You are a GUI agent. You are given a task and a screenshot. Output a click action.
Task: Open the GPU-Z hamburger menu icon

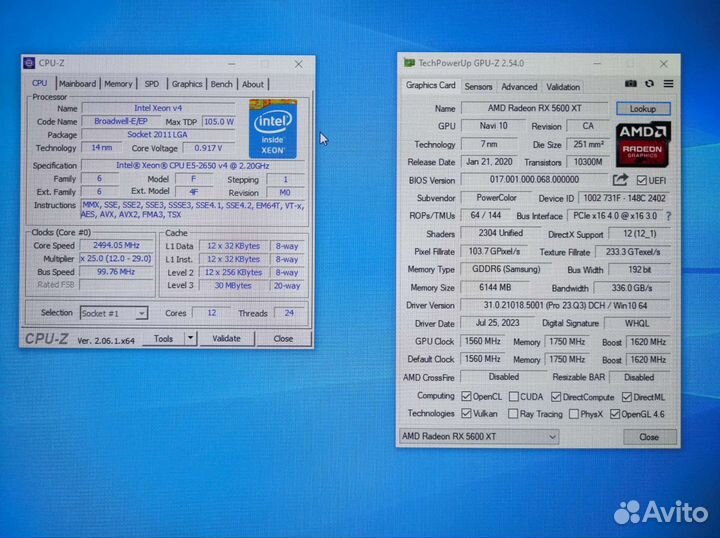click(x=669, y=84)
